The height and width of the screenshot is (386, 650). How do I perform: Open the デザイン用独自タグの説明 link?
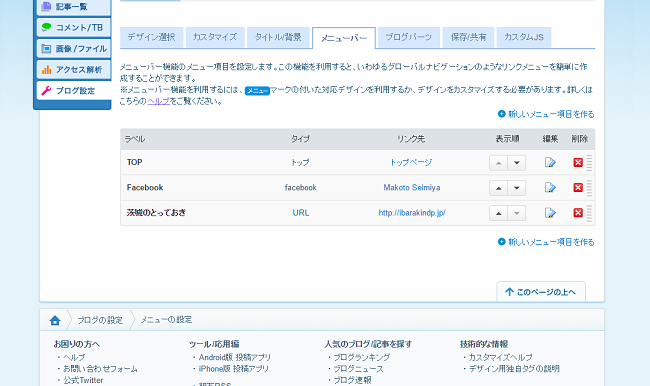click(x=514, y=369)
